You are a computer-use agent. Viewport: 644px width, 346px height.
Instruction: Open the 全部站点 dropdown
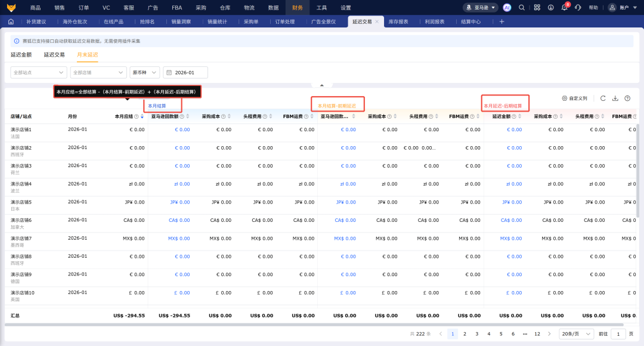pyautogui.click(x=39, y=72)
